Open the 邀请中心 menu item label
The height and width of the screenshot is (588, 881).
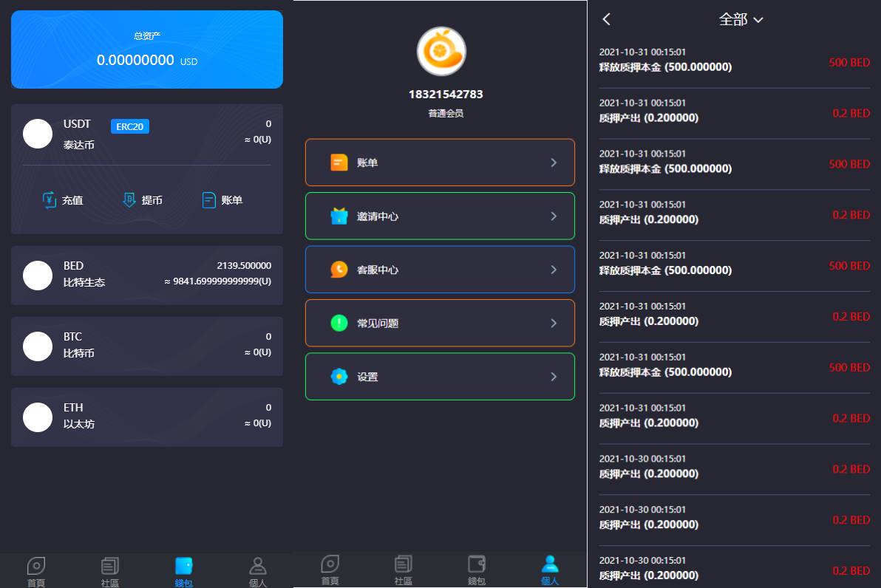(x=378, y=216)
